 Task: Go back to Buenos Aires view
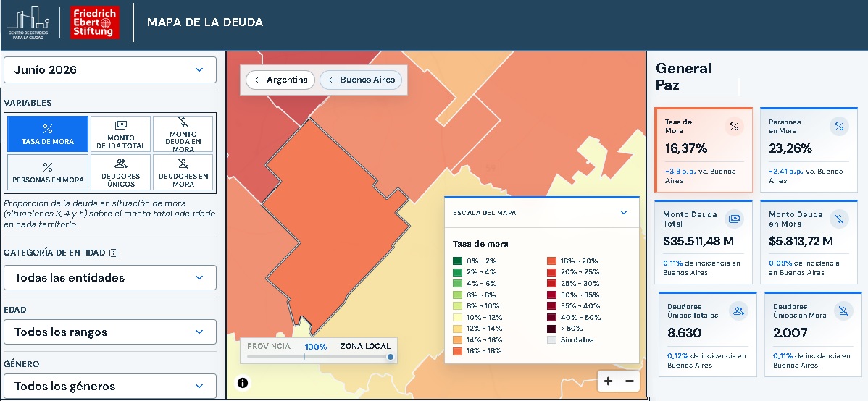click(361, 80)
